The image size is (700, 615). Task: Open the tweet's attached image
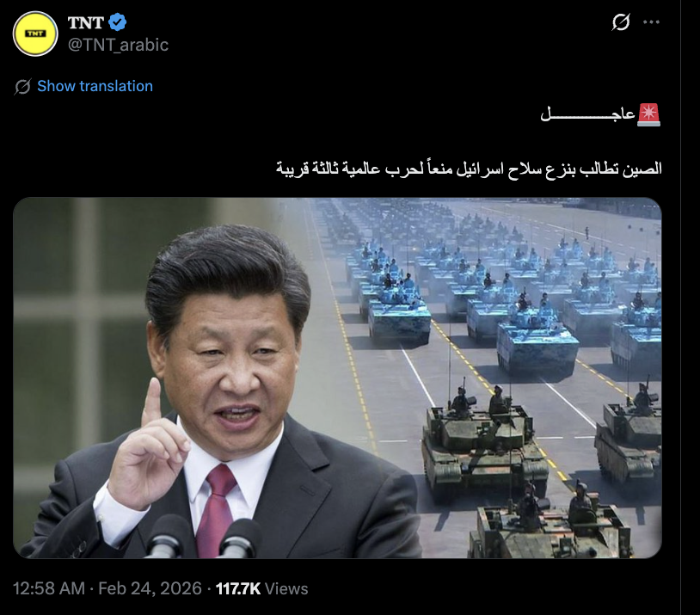click(337, 378)
